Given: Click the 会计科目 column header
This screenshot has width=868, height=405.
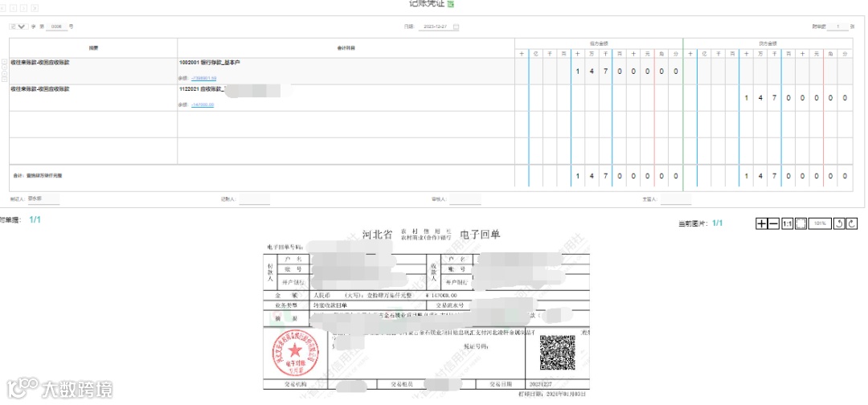Looking at the screenshot, I should pyautogui.click(x=346, y=48).
